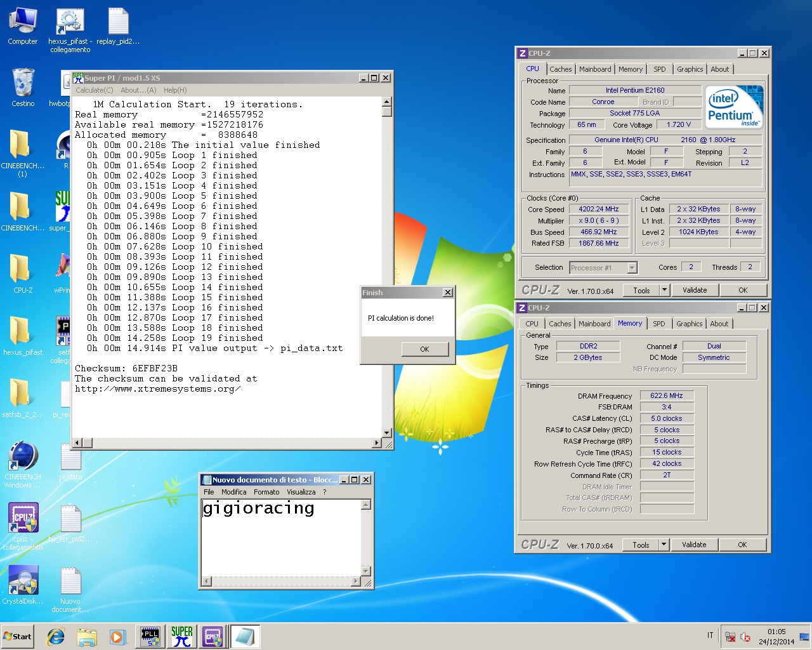This screenshot has width=812, height=650.
Task: Click the Bus Speed value 466.92 MHz
Action: tap(598, 232)
